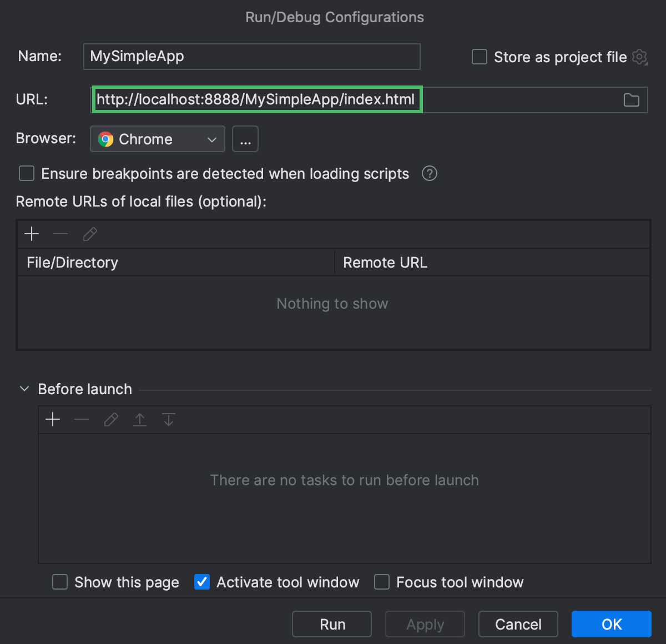The width and height of the screenshot is (666, 644).
Task: Browse for a file using the folder icon
Action: (x=631, y=100)
